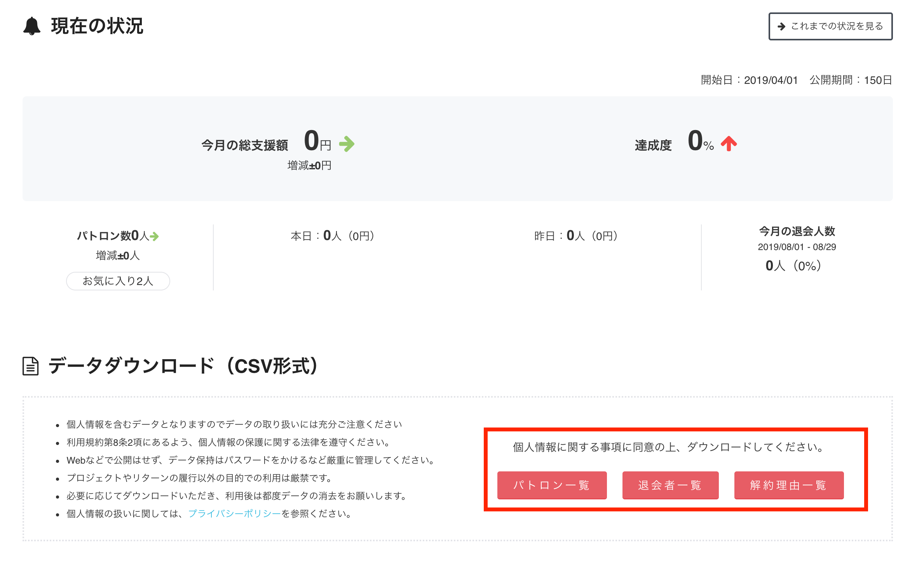Click the red up arrow beside 達成度

click(729, 143)
